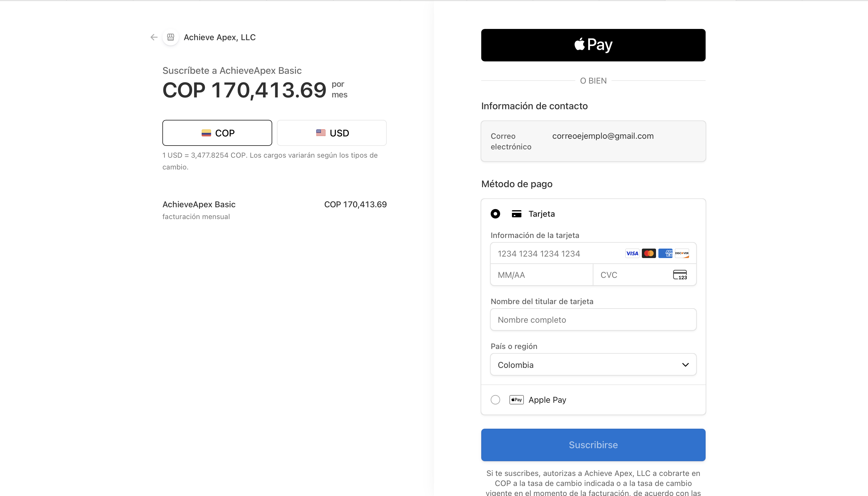Screen dimensions: 868x496
Task: Click the Colombia dropdown chevron
Action: pyautogui.click(x=686, y=365)
